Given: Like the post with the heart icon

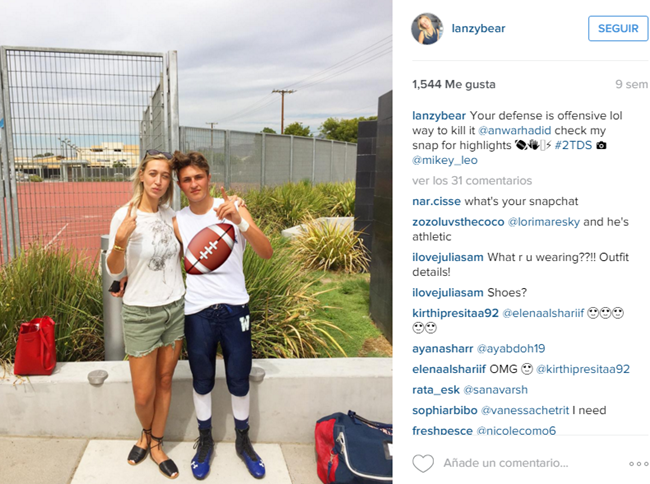Looking at the screenshot, I should click(x=423, y=463).
